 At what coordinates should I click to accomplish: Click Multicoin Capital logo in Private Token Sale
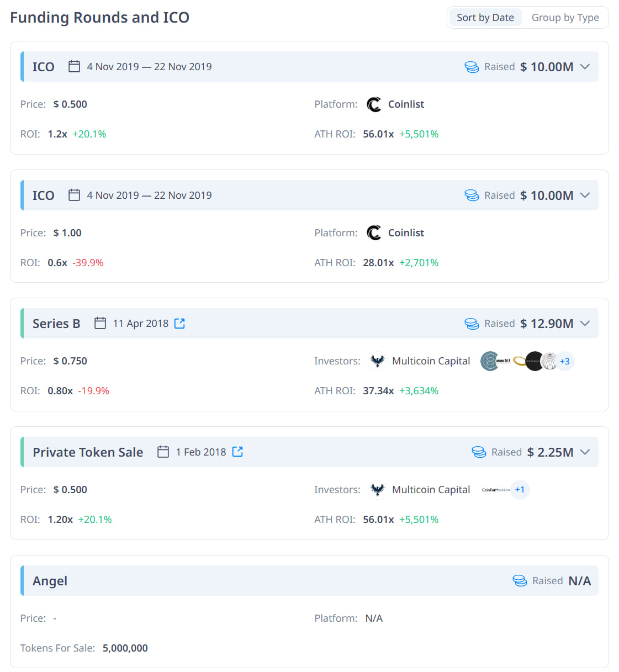point(378,490)
